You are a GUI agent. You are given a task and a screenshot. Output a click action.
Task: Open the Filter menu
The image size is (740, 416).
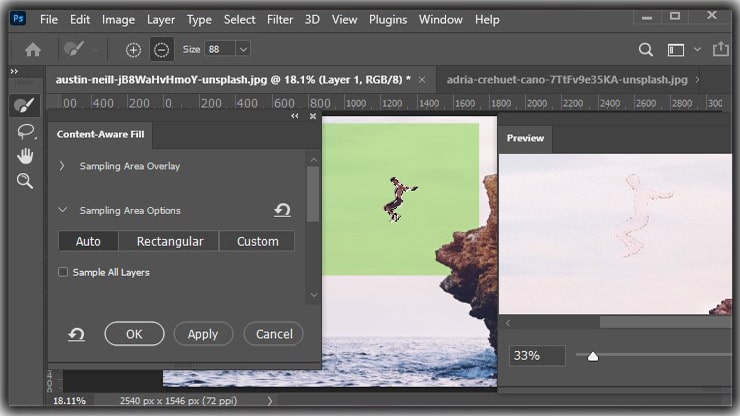click(280, 20)
